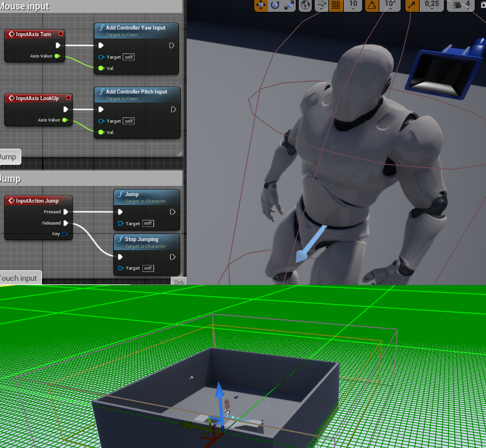Screen dimensions: 486x448
Task: Click the resize grip of the Mouse input comment
Action: pyautogui.click(x=180, y=153)
